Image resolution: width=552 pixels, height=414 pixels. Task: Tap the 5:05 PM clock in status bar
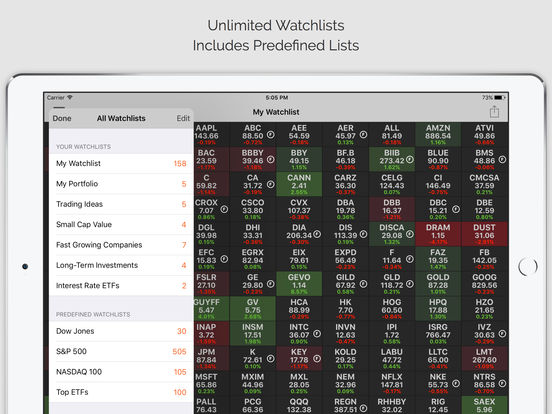tap(277, 98)
